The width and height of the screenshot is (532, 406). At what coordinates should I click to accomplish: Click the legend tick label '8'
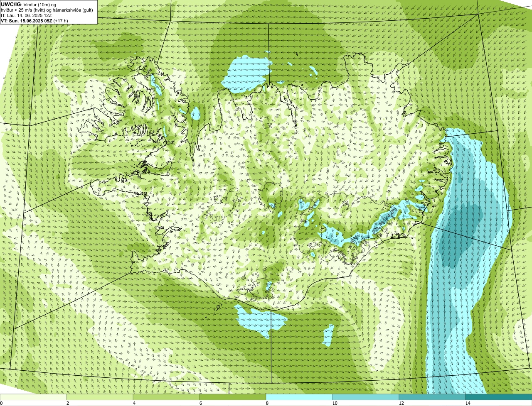tap(267, 403)
